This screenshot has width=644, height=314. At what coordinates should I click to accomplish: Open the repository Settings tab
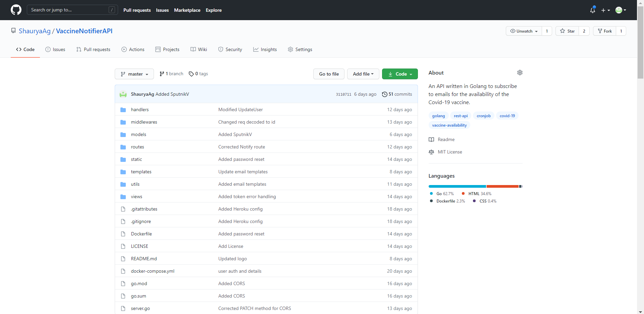coord(300,49)
